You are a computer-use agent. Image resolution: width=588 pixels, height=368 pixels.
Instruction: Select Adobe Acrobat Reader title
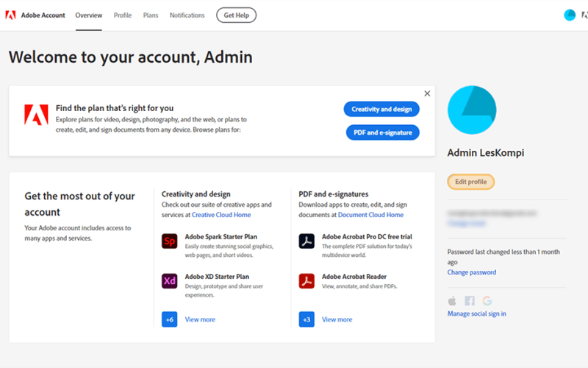tap(354, 277)
